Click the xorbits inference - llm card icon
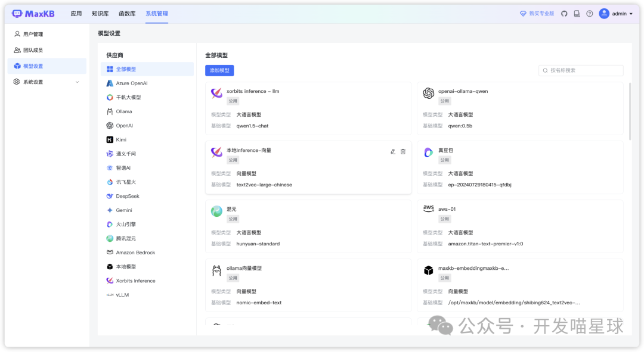The image size is (644, 352). coord(216,93)
